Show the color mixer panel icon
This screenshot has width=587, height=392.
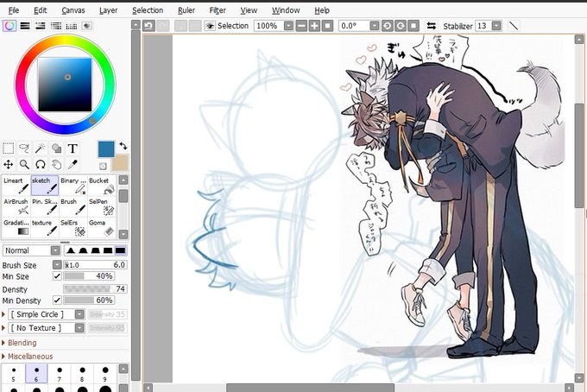coord(56,26)
